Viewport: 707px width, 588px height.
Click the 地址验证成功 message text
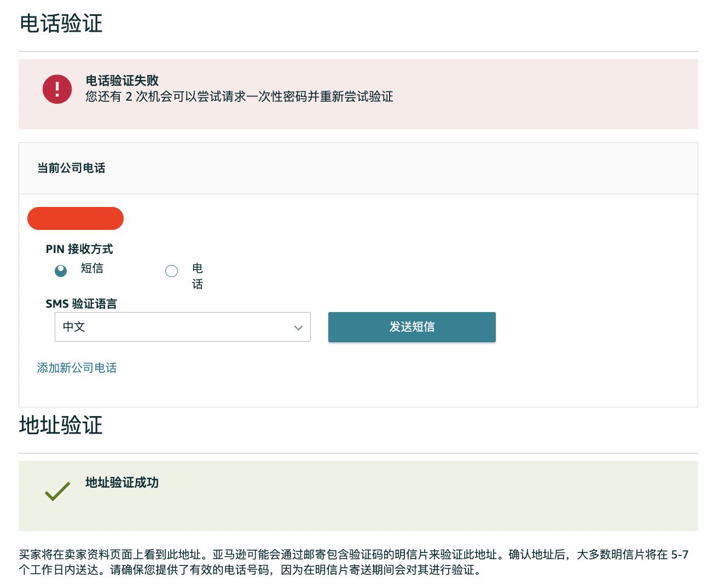pos(122,482)
